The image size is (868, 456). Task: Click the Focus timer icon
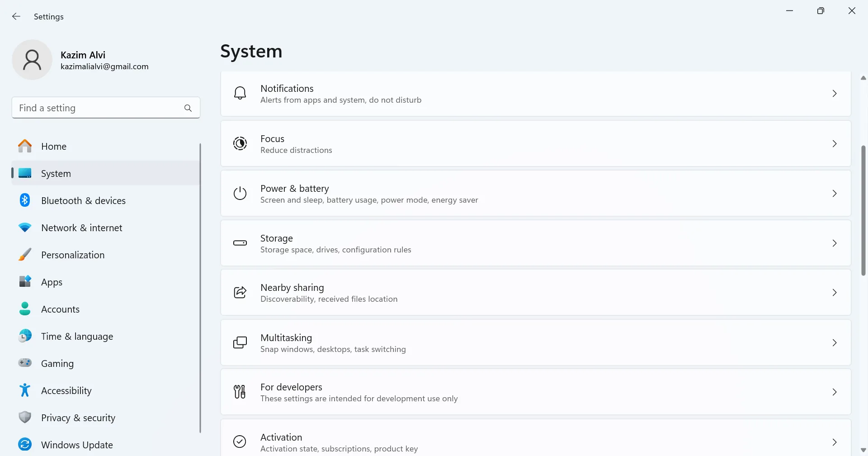tap(240, 143)
